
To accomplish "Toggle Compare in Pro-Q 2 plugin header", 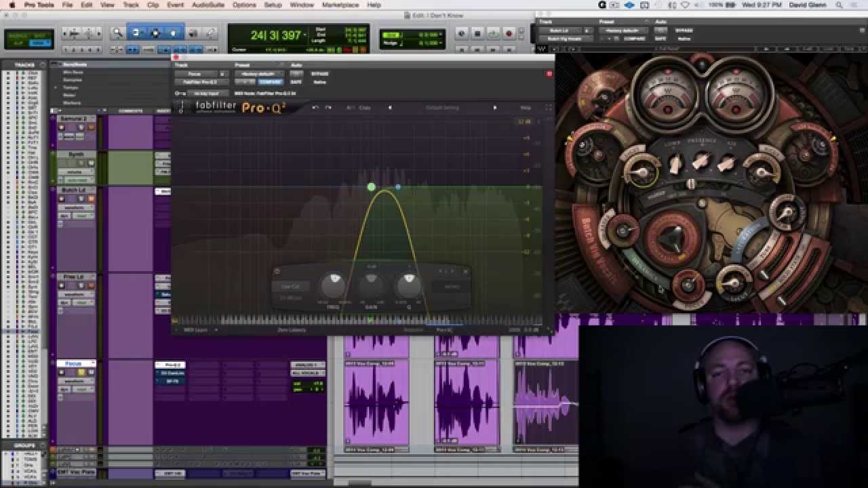I will coord(270,82).
